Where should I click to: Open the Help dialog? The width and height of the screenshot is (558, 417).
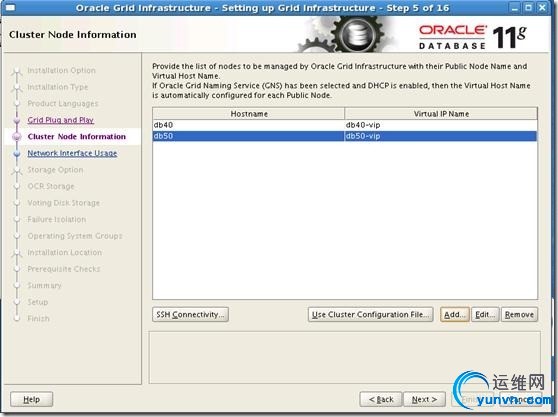[31, 399]
